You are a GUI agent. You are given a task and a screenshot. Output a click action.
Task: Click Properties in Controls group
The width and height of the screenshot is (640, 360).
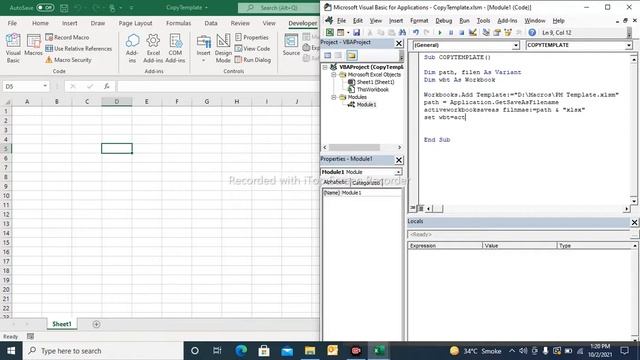click(x=252, y=37)
